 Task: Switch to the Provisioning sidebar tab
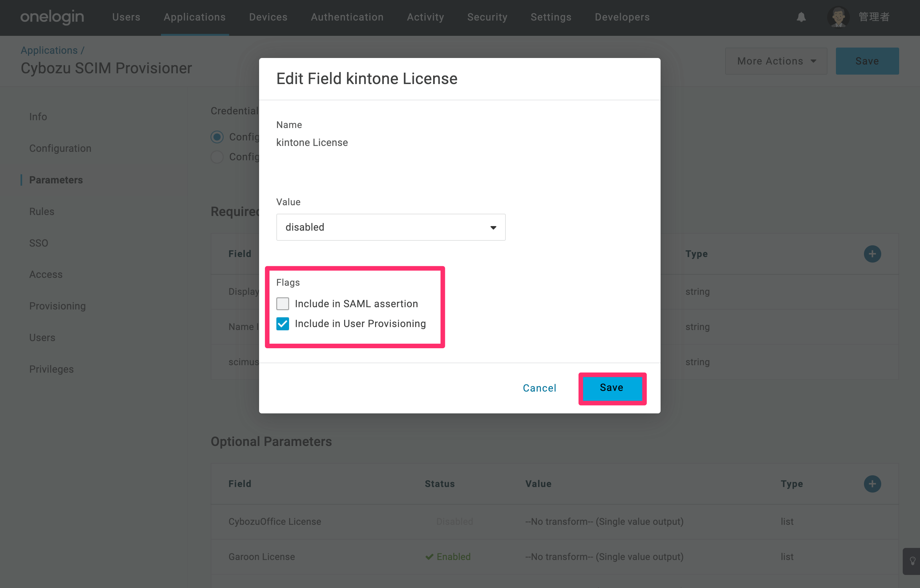[57, 306]
